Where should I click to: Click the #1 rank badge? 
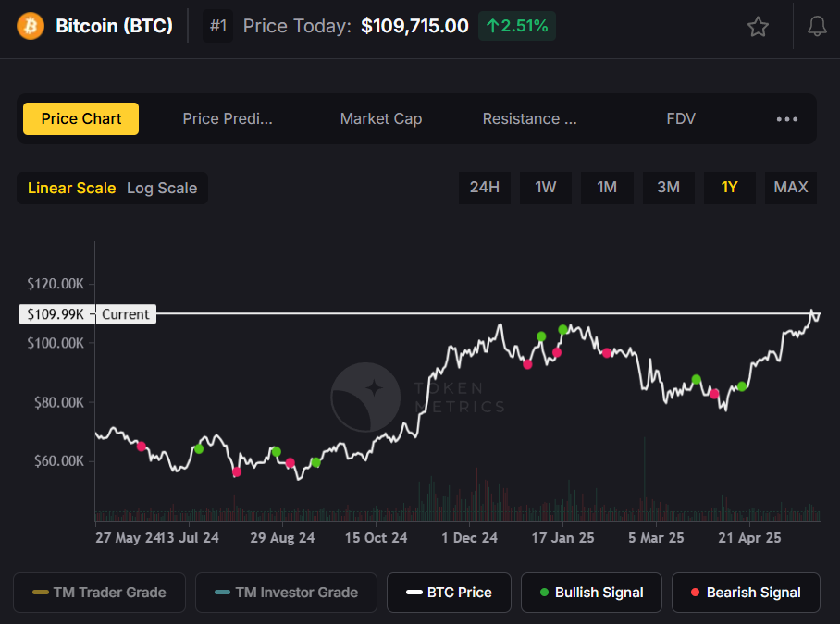click(x=218, y=26)
